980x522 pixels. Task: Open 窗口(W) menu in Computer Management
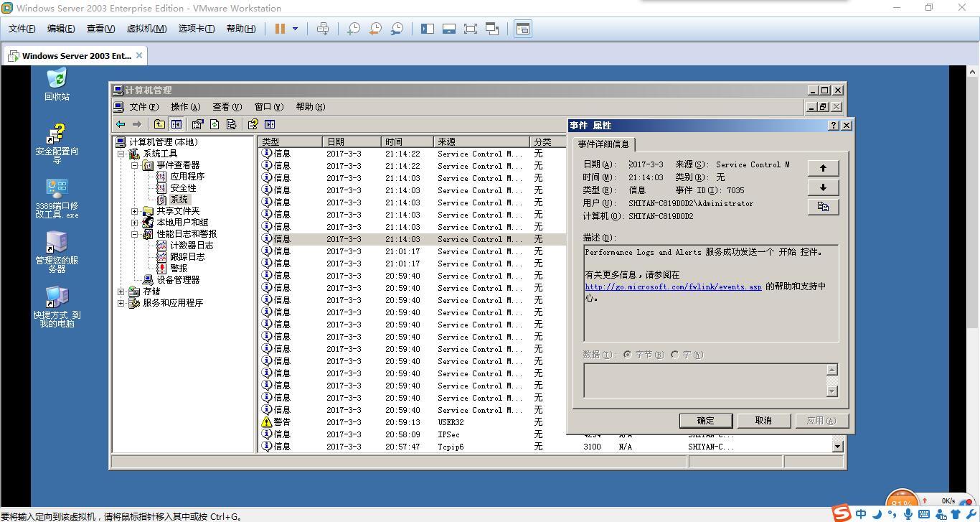[x=269, y=107]
